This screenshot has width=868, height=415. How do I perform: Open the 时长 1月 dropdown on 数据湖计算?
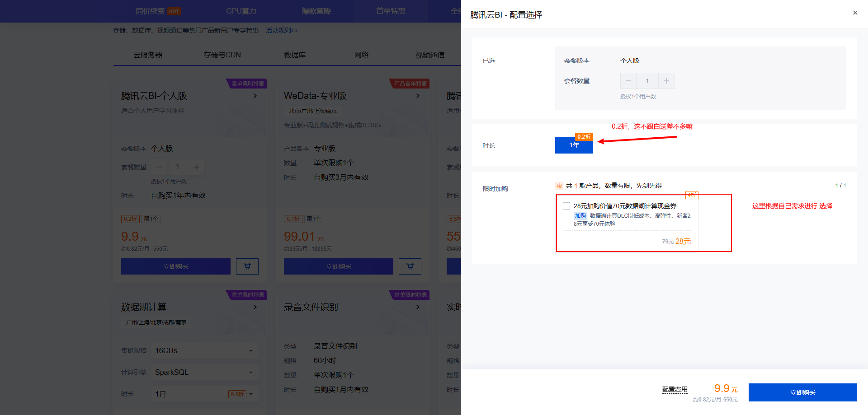click(x=205, y=394)
